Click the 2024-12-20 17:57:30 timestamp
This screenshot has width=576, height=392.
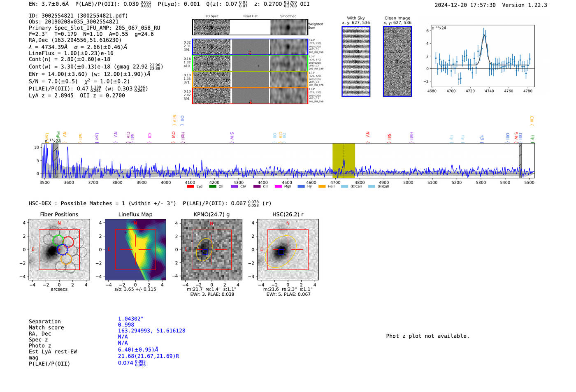tap(465, 5)
